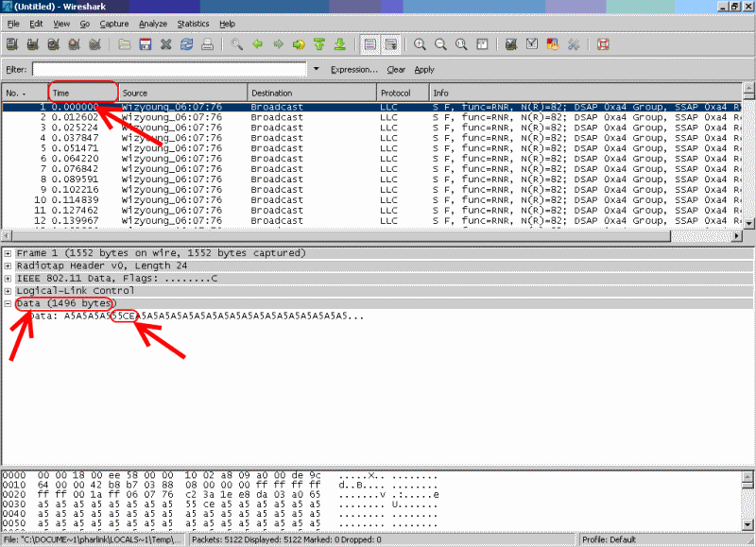Open help using the lifebuoy icon
Viewport: 756px width, 547px height.
[x=603, y=44]
